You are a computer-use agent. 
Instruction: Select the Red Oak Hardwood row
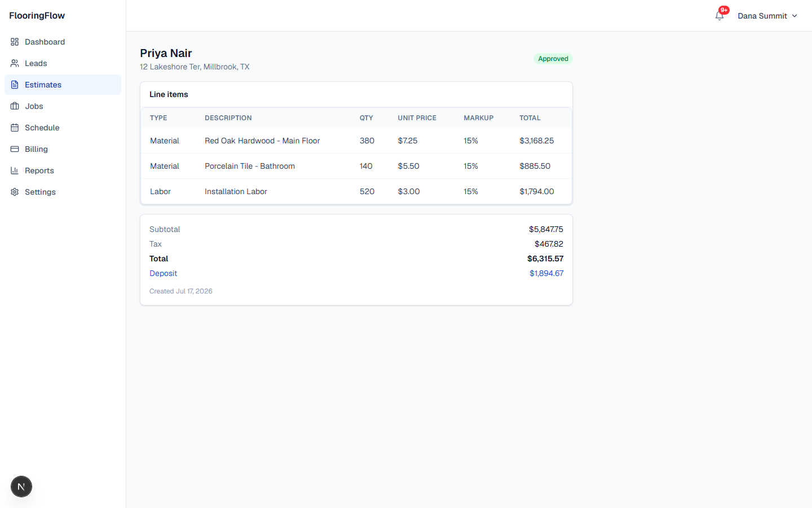pos(356,141)
